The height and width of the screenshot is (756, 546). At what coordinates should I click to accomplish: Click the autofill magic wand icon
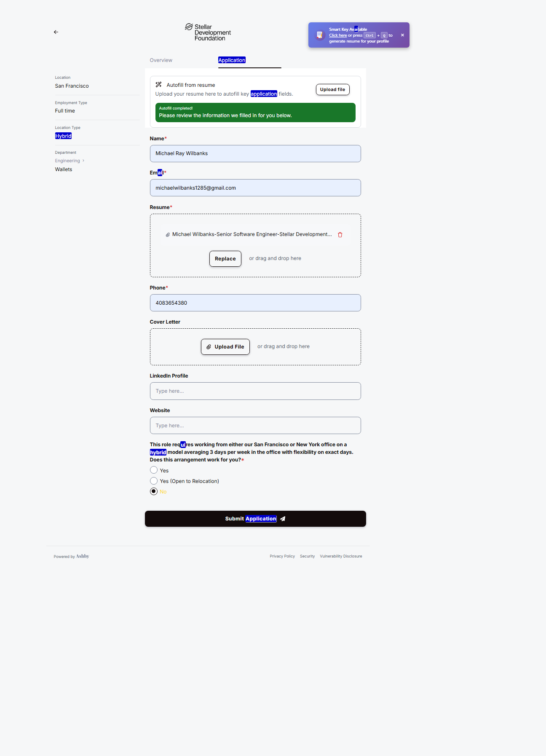click(159, 85)
